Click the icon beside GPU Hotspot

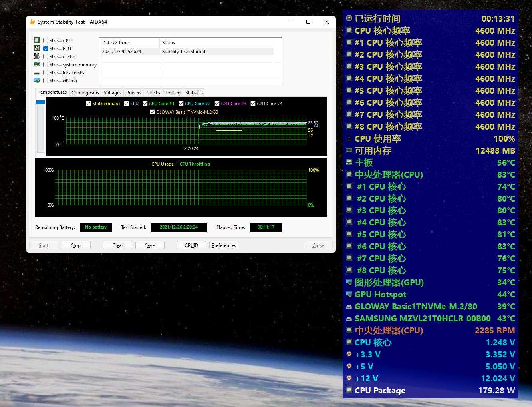[349, 294]
